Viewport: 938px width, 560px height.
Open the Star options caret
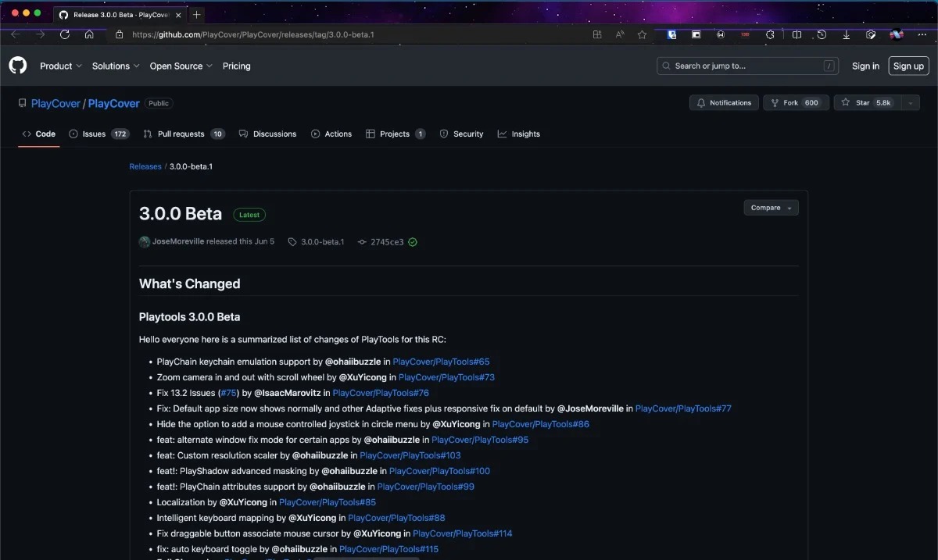909,102
